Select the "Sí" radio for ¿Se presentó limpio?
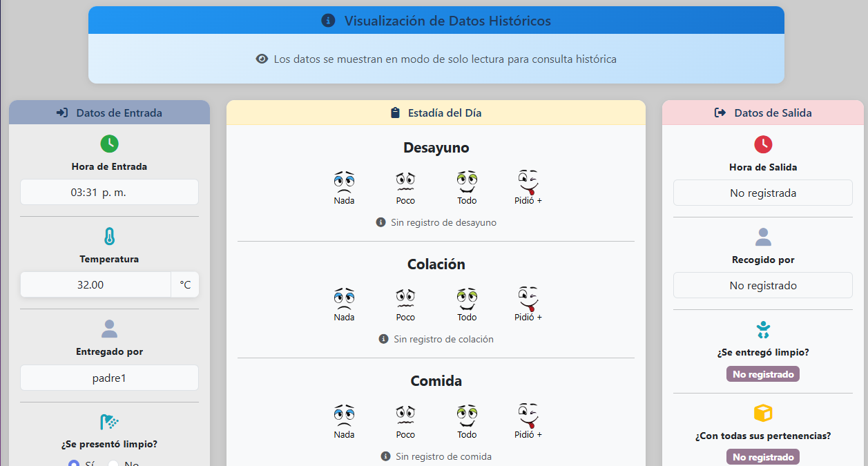868x466 pixels. coord(75,463)
